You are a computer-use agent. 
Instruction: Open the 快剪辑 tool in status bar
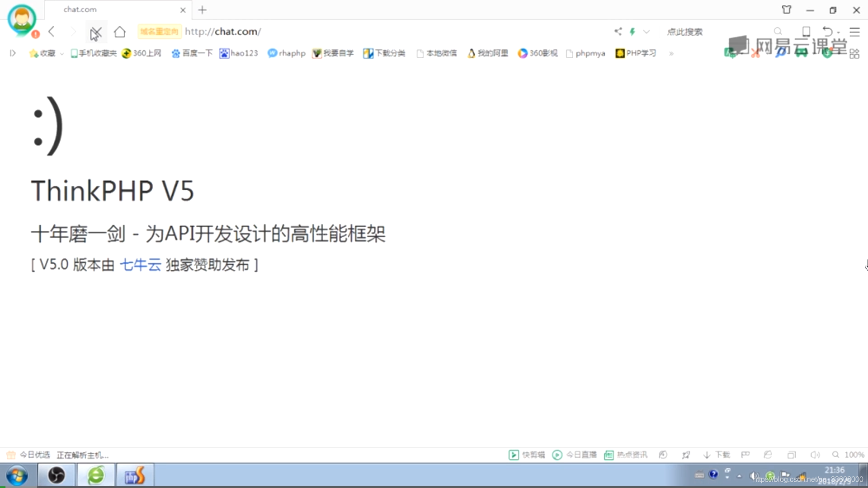click(527, 455)
